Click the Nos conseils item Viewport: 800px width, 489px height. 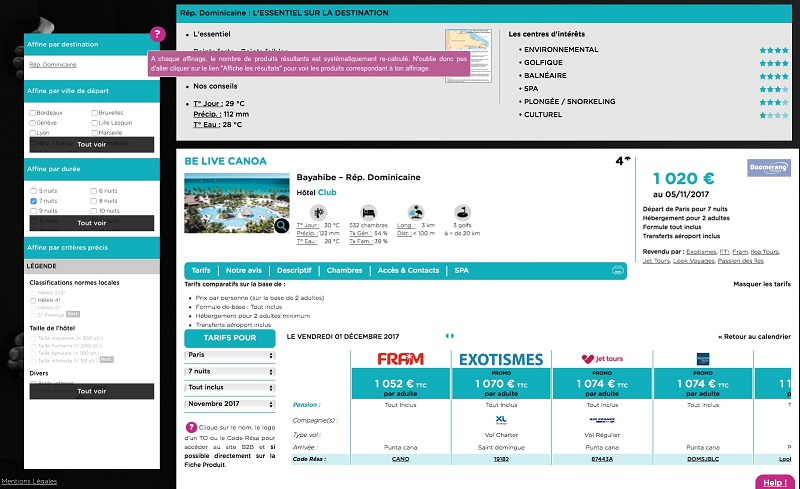click(x=215, y=86)
